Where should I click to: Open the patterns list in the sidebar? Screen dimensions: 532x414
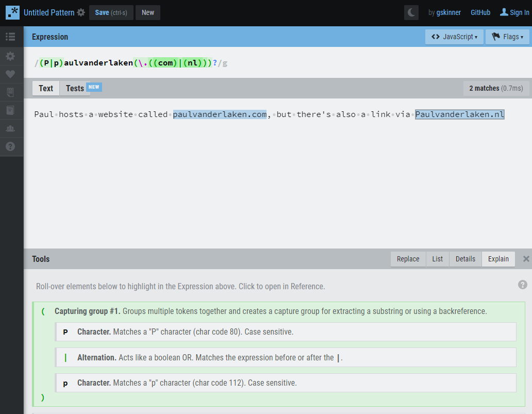coord(11,37)
